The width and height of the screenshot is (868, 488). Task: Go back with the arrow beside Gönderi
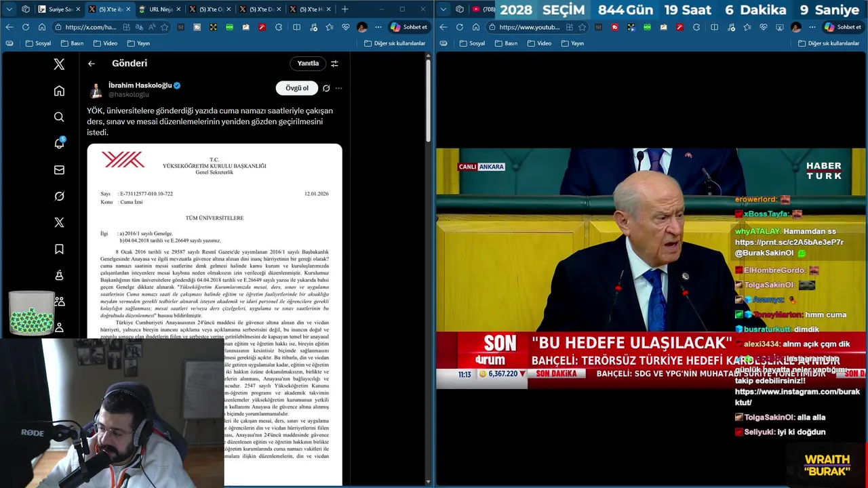[x=92, y=64]
